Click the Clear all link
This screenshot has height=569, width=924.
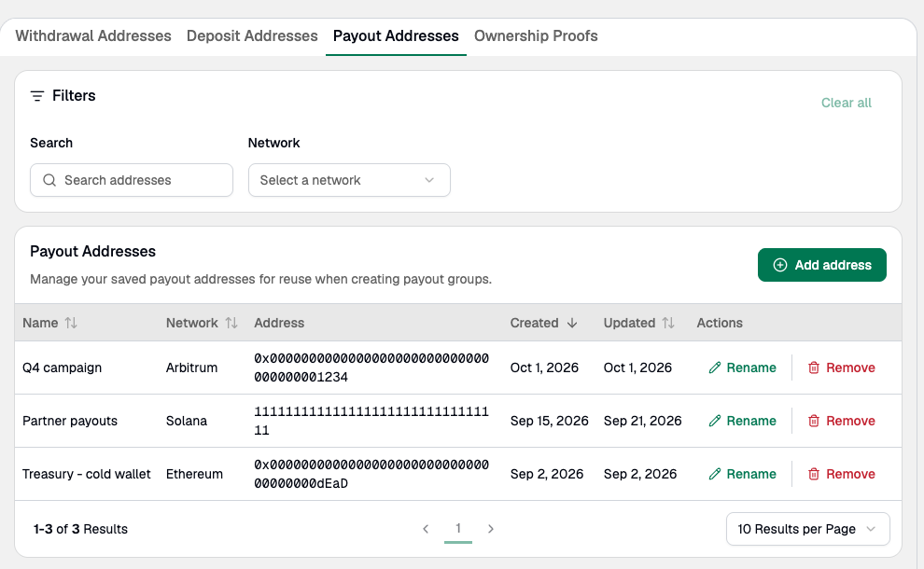tap(847, 103)
